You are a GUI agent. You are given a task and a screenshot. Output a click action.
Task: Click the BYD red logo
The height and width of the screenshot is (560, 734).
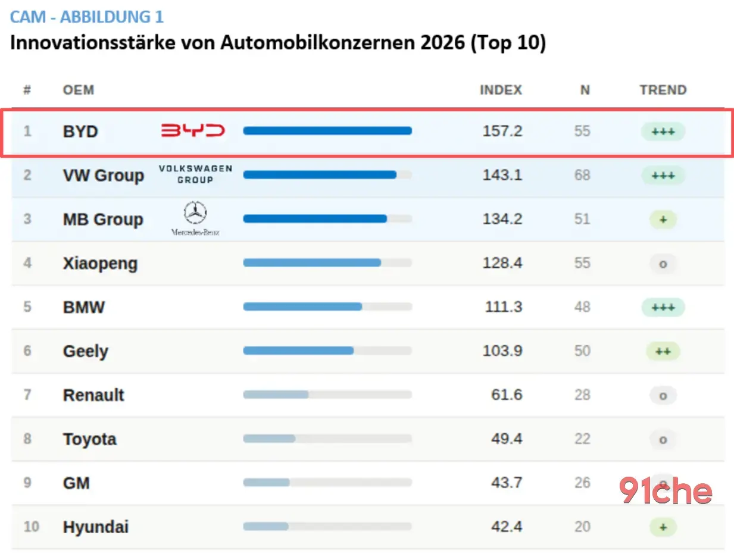pyautogui.click(x=193, y=131)
